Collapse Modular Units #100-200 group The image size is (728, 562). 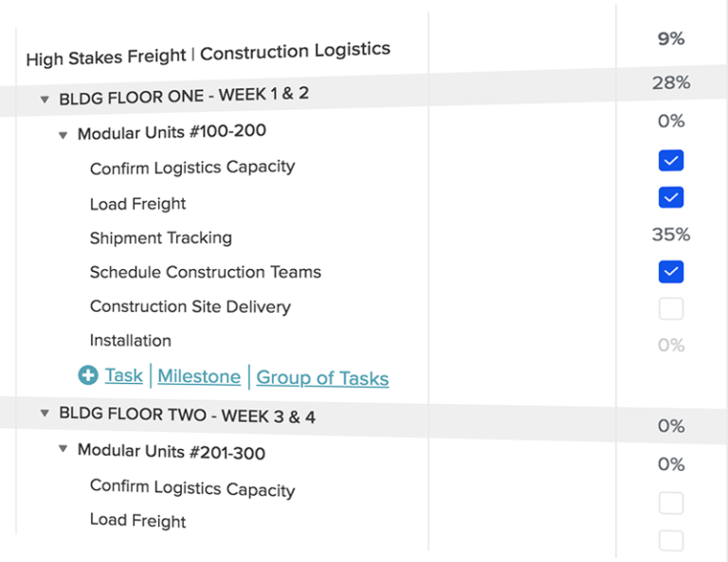coord(63,136)
